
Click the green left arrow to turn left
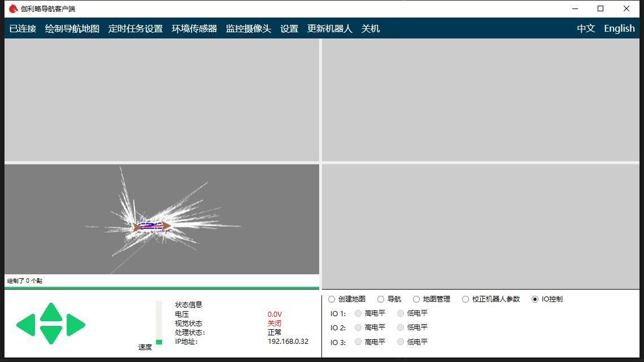(x=26, y=325)
